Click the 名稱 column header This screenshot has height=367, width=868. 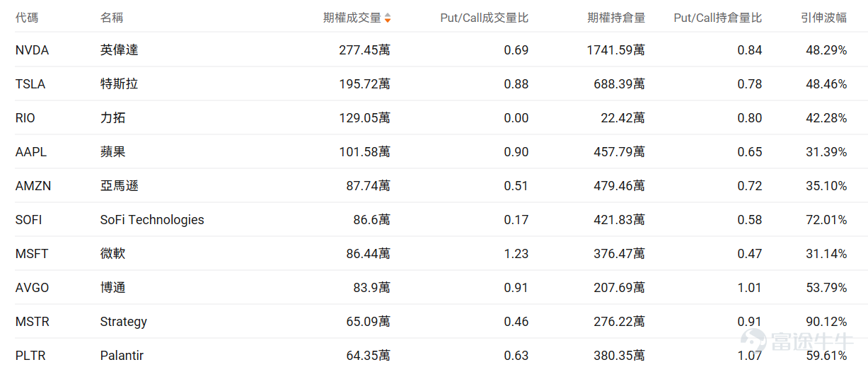[112, 18]
